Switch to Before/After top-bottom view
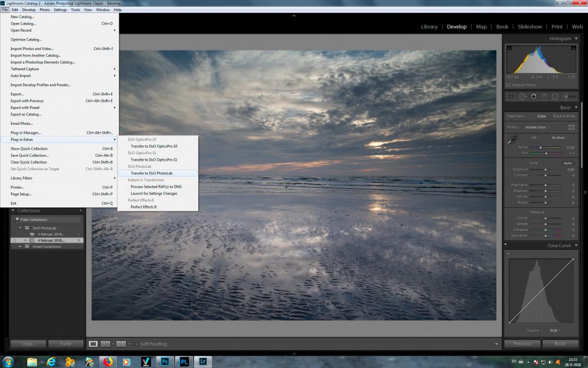The height and width of the screenshot is (368, 588). (x=121, y=344)
